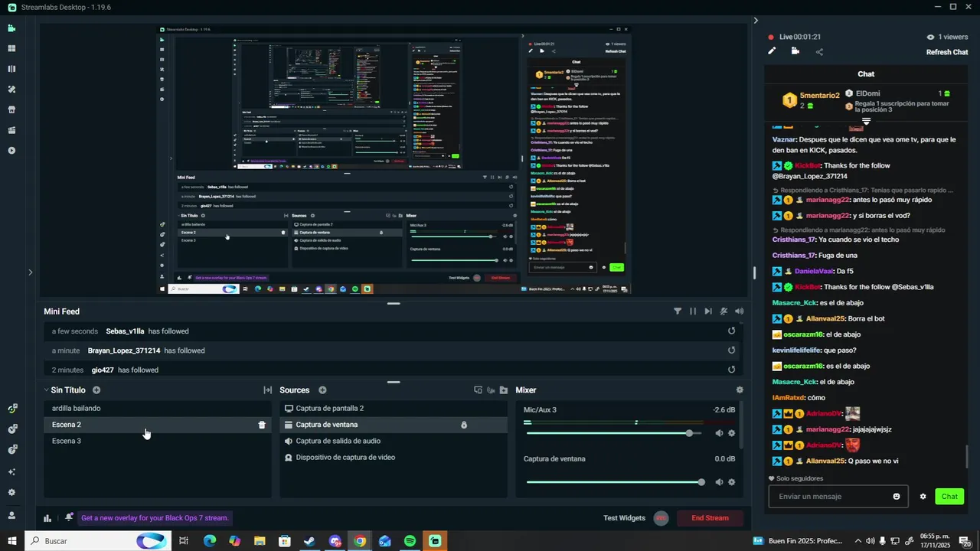Select the Captura de salida de audio source
The width and height of the screenshot is (980, 551).
[393, 441]
